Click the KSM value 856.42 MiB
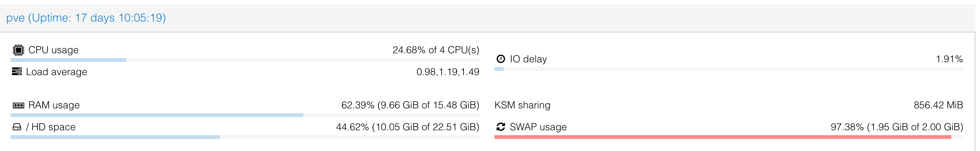 (x=938, y=105)
